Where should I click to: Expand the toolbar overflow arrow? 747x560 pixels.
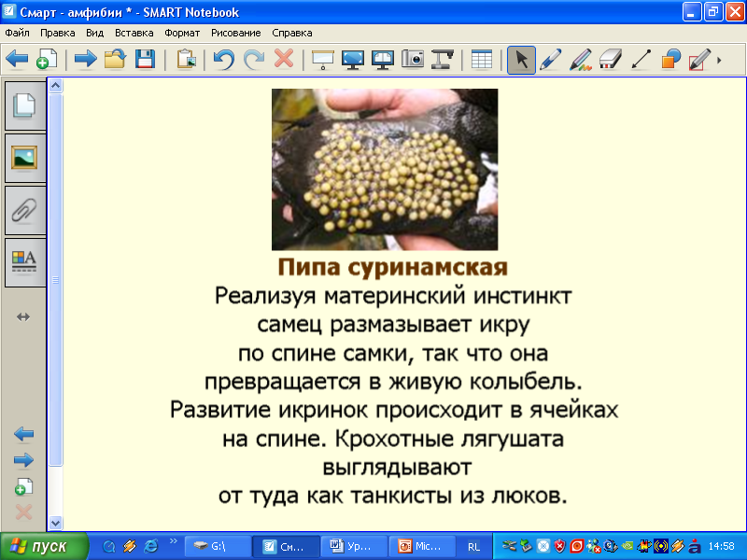click(x=719, y=61)
